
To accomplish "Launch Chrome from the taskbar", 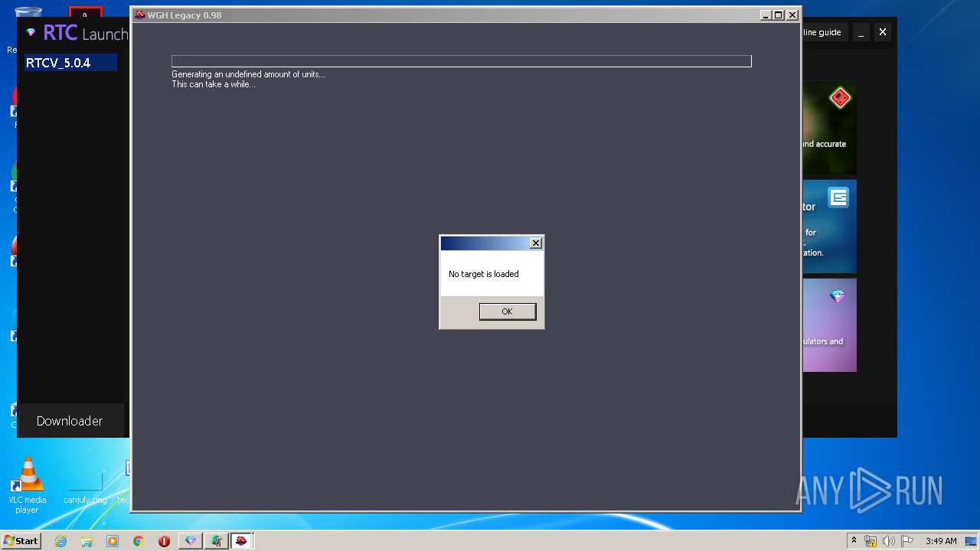I will click(x=139, y=541).
